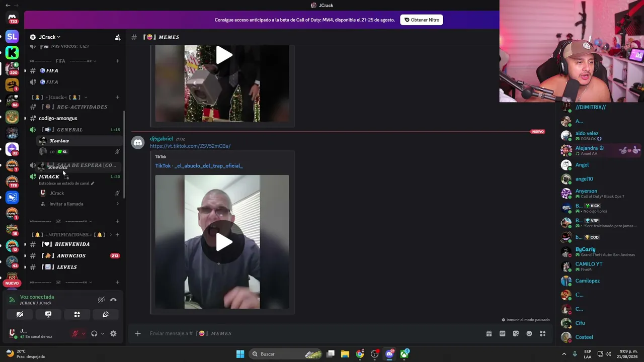Open the voice connection signal details
The height and width of the screenshot is (362, 644).
(12, 300)
